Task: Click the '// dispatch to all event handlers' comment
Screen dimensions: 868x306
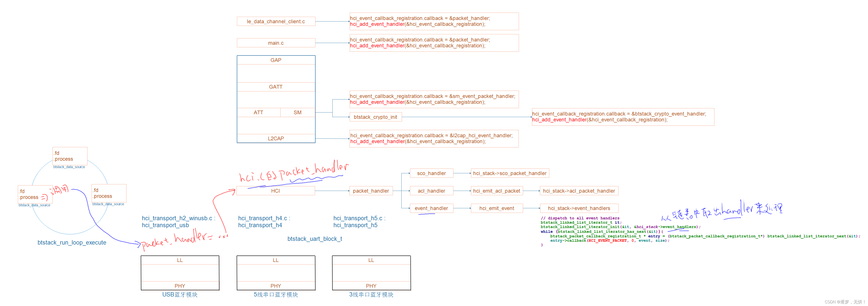Action: tap(580, 218)
